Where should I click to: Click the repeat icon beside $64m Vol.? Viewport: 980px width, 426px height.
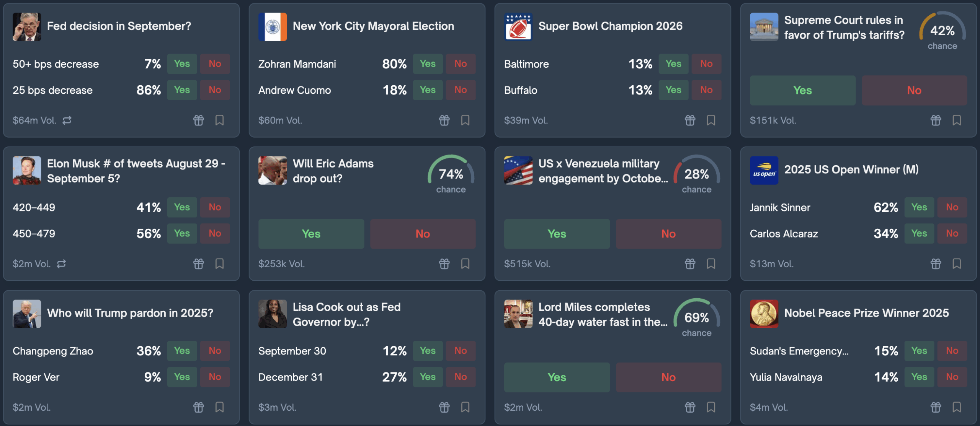pyautogui.click(x=67, y=120)
